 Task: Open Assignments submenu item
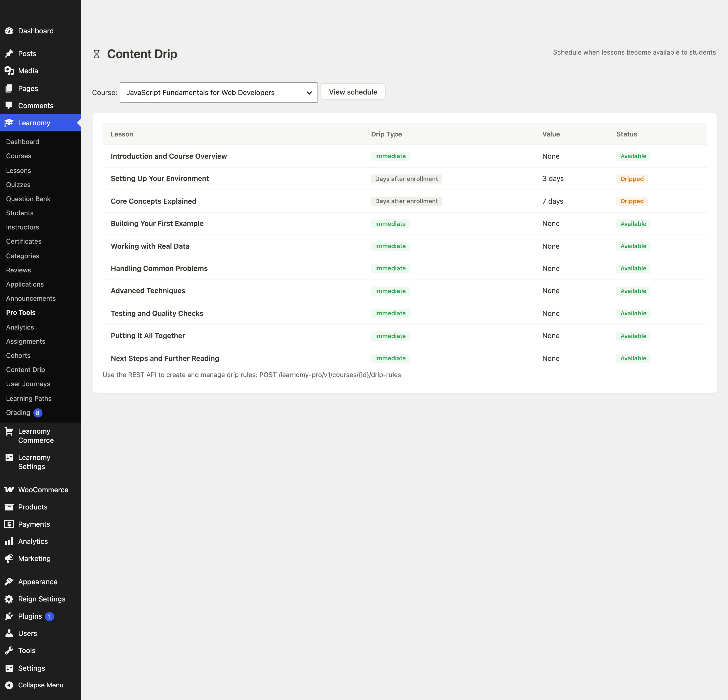[x=26, y=341]
